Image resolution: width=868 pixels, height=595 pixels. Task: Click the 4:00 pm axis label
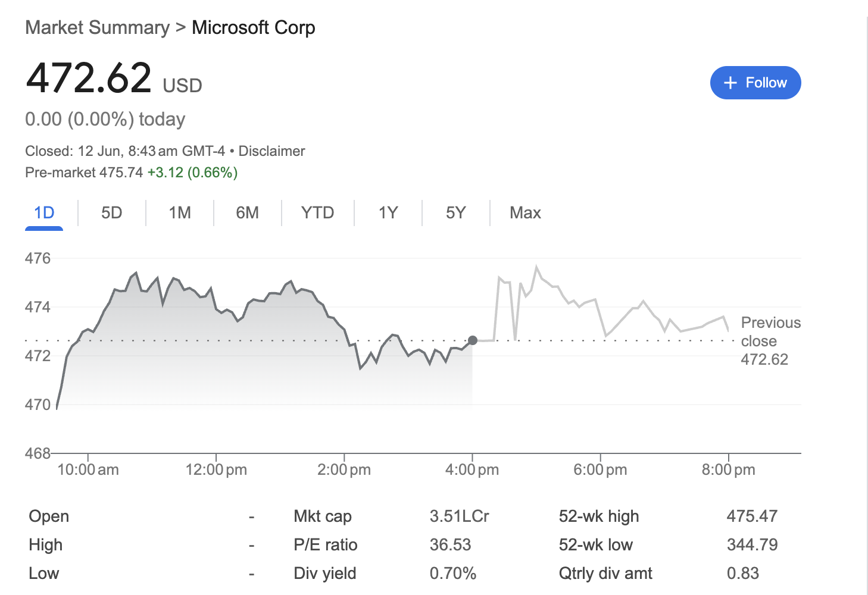472,469
